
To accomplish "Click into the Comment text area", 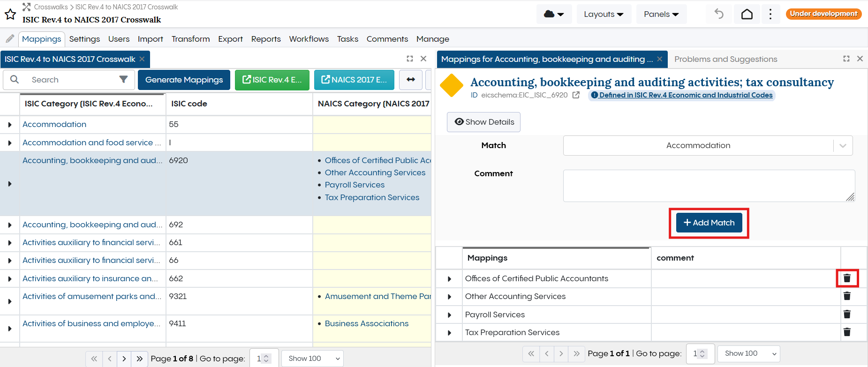I will pos(708,186).
